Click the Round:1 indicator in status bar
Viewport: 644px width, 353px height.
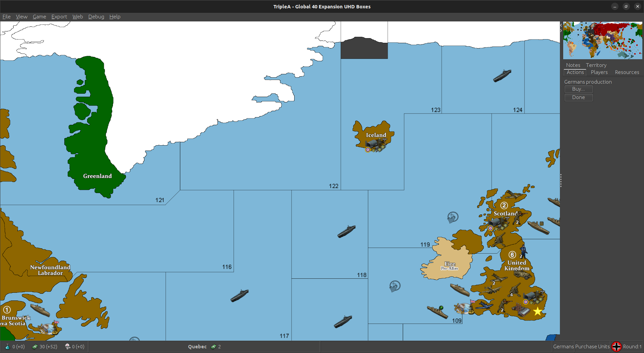(x=632, y=347)
